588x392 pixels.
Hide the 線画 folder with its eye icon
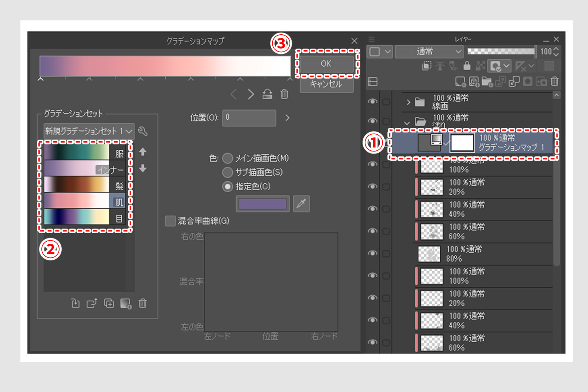[372, 102]
